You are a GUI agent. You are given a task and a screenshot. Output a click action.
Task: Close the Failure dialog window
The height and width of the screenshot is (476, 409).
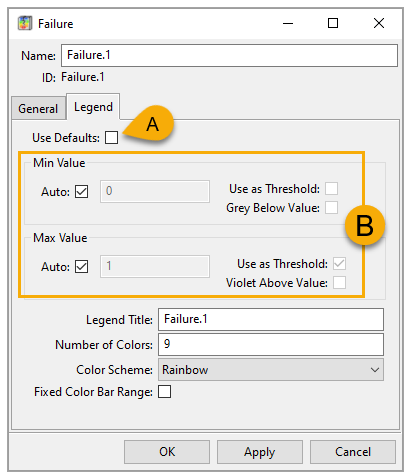(x=379, y=23)
